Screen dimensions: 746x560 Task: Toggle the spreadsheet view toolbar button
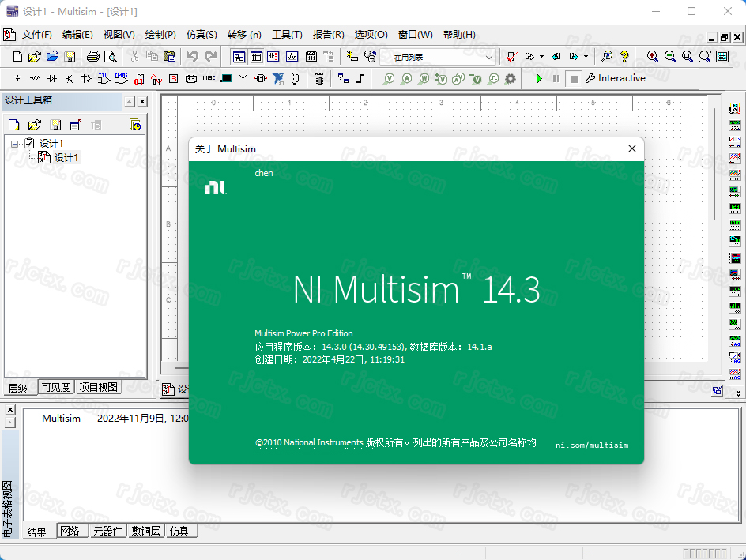coord(257,56)
